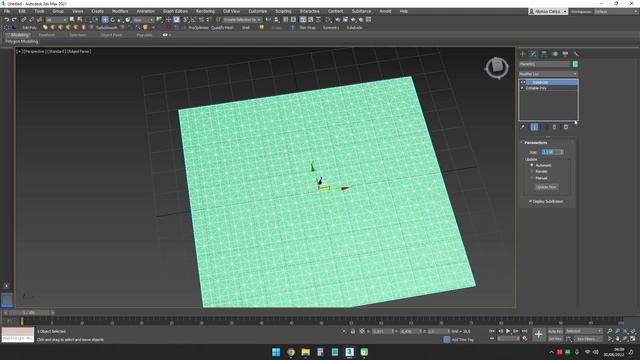The width and height of the screenshot is (640, 360).
Task: Open the Create Selection Set dropdown
Action: coord(242,20)
